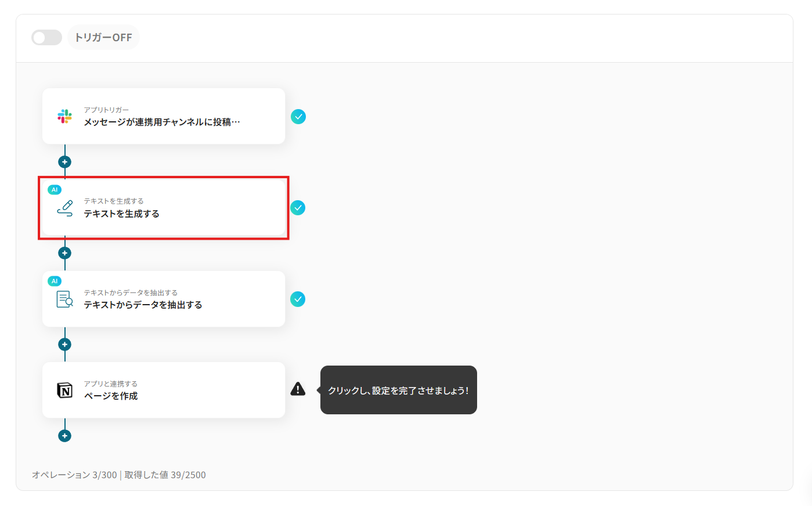Click document search icon for data extraction
The width and height of the screenshot is (812, 506).
click(65, 299)
